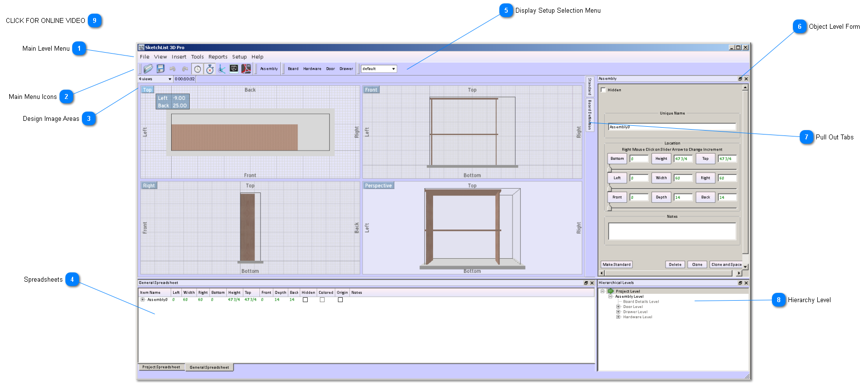The width and height of the screenshot is (868, 384).
Task: Click the redo arrow icon
Action: tap(185, 69)
